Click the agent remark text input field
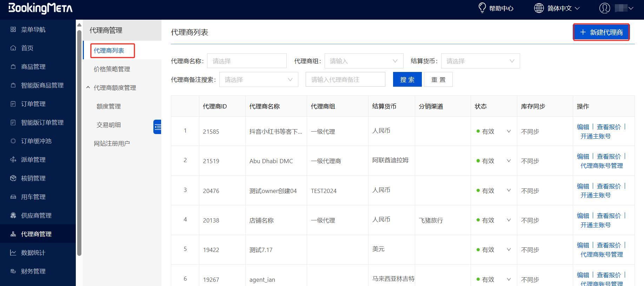The height and width of the screenshot is (286, 644). click(345, 80)
